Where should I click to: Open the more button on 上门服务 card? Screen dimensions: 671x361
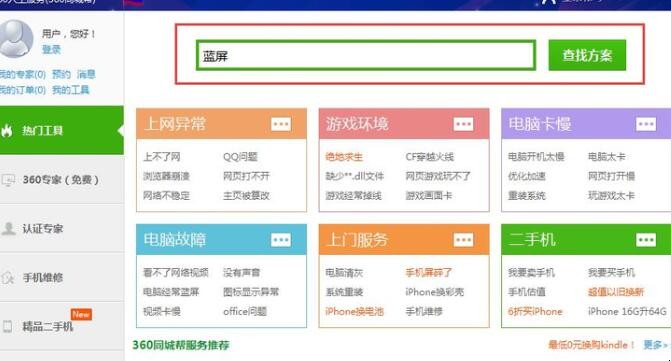coord(463,240)
